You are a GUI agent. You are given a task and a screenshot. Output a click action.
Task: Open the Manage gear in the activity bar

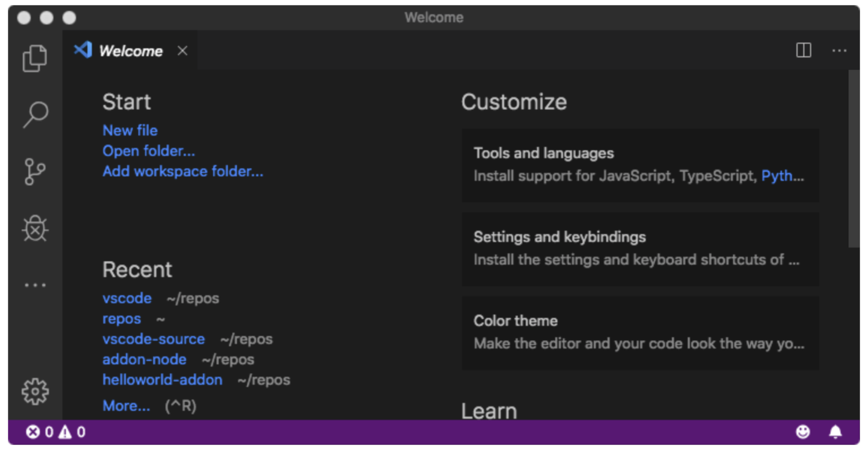35,391
